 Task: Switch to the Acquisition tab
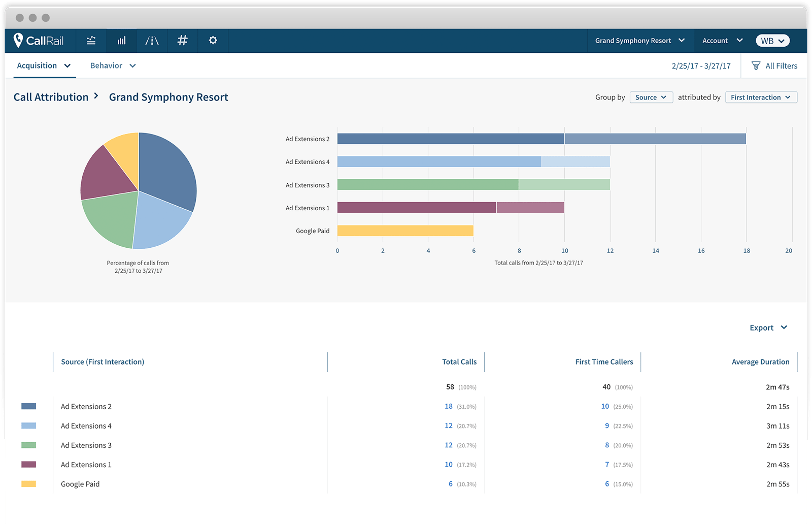[44, 65]
